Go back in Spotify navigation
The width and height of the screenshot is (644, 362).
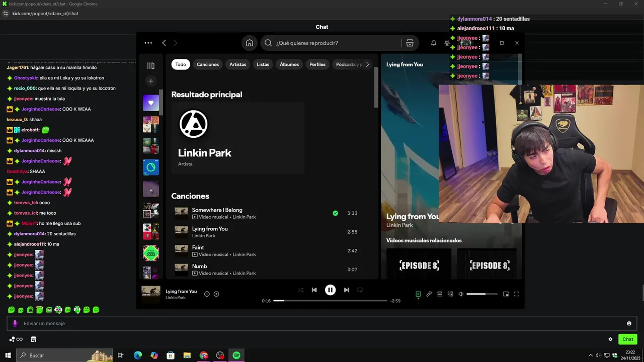tap(164, 43)
